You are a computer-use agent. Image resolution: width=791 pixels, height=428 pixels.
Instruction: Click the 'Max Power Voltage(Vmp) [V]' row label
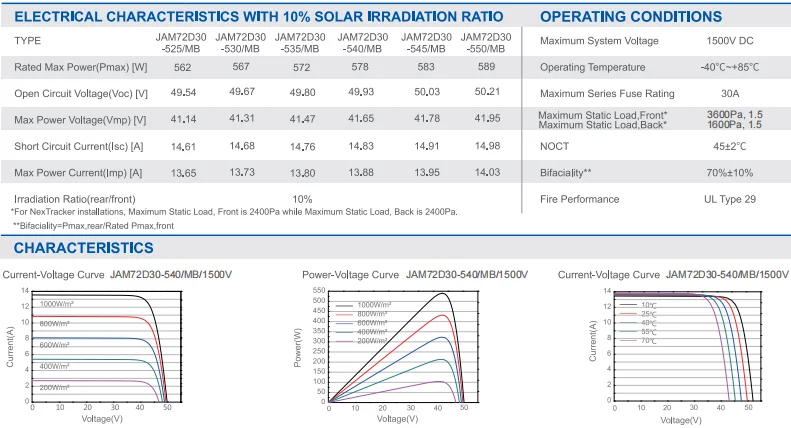80,120
